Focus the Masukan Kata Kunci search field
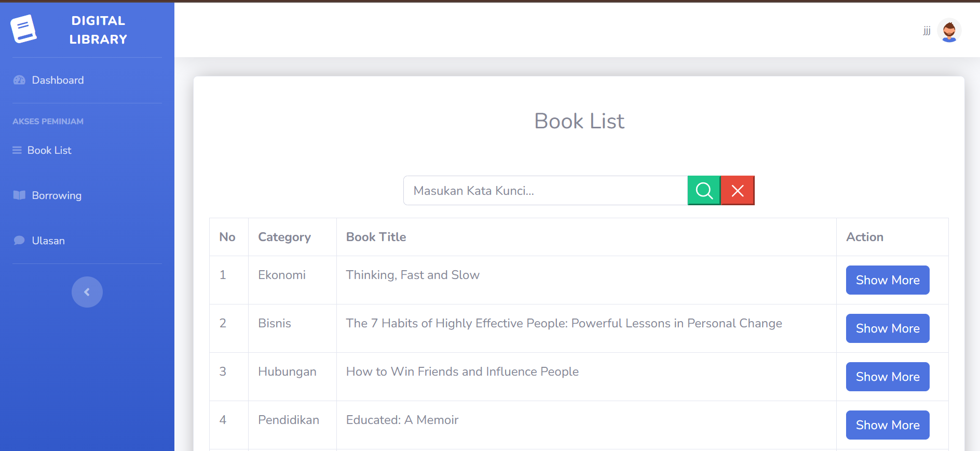This screenshot has width=980, height=451. 545,191
